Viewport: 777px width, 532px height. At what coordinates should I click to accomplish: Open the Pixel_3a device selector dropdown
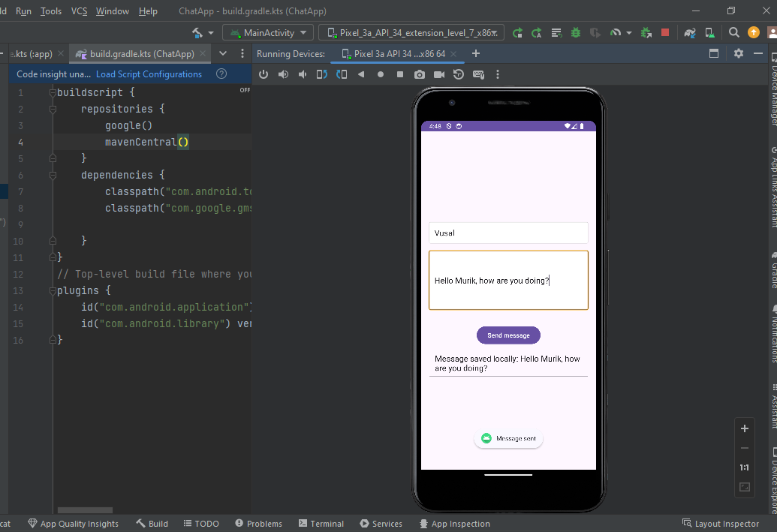click(411, 33)
